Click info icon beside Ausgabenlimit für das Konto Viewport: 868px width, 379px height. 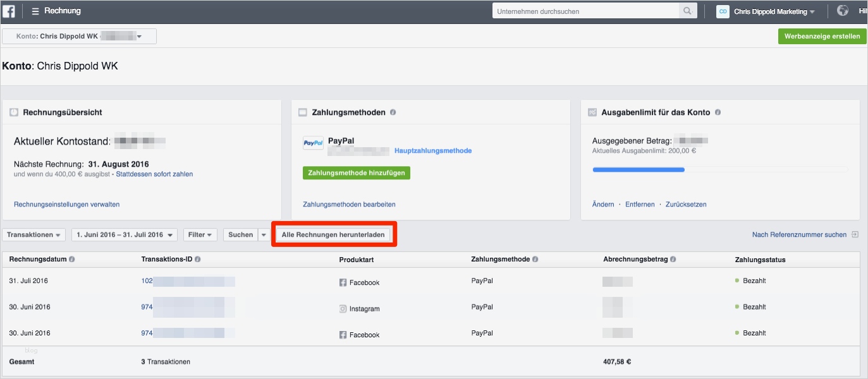pos(718,112)
